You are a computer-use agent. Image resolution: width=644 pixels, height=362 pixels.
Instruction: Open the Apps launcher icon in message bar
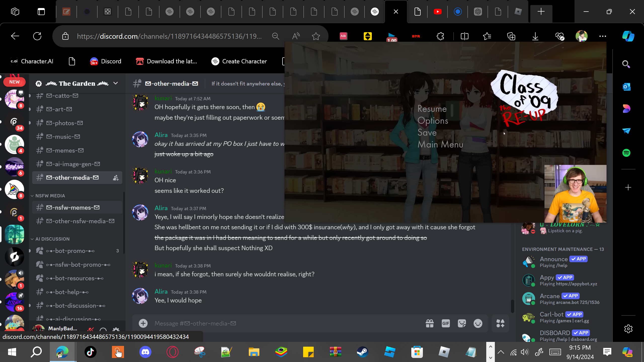point(500,324)
